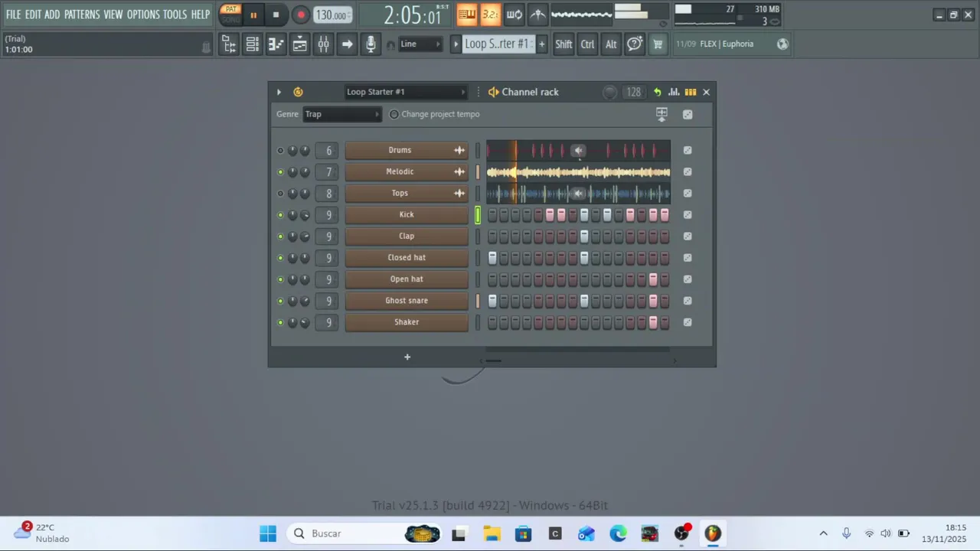
Task: Open the PATTERNS menu
Action: tap(82, 15)
